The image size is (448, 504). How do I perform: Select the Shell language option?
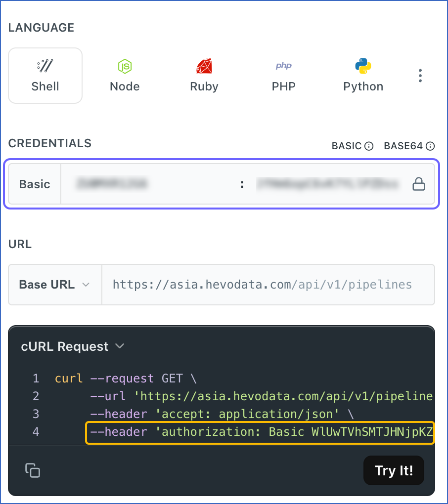pos(45,76)
